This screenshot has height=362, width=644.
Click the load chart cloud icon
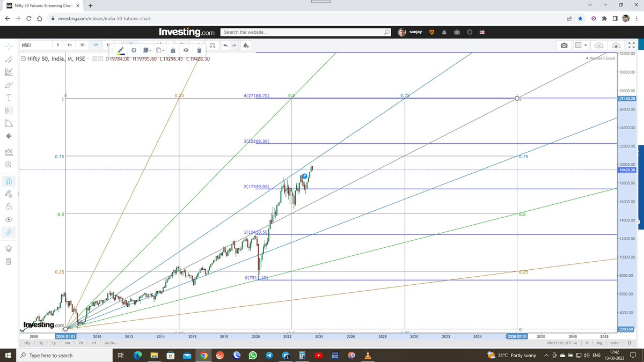599,46
